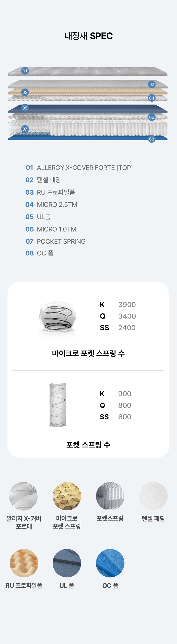
Task: Select the 06 micro spring layer marker
Action: coord(151,117)
